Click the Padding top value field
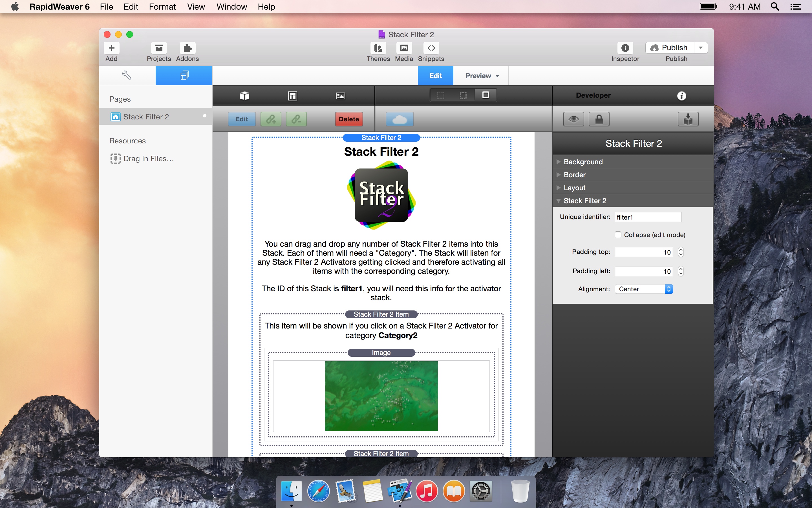 pyautogui.click(x=644, y=252)
